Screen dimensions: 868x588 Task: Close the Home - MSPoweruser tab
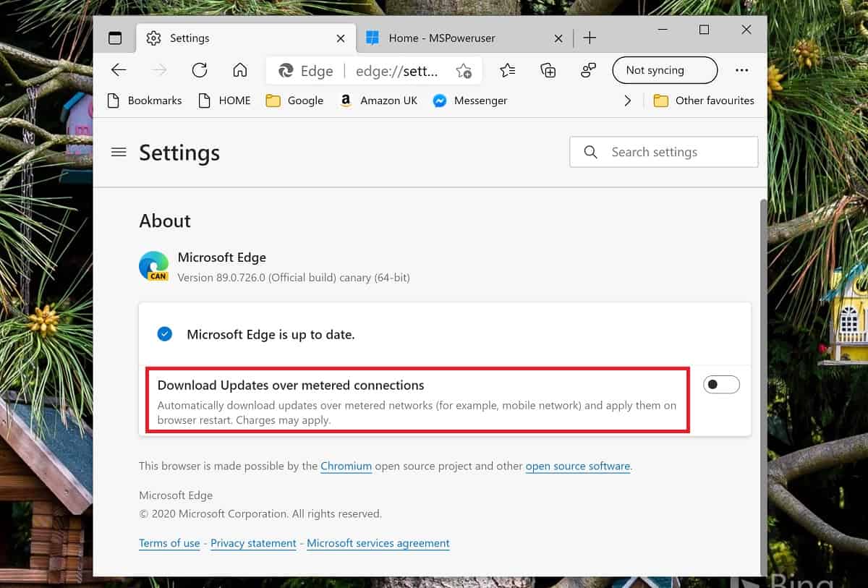pyautogui.click(x=558, y=38)
